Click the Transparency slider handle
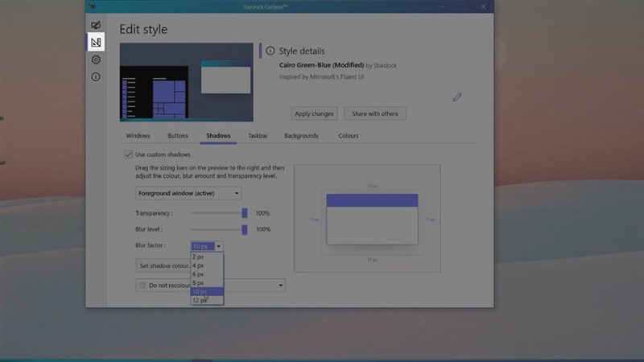The height and width of the screenshot is (362, 644). coord(244,213)
